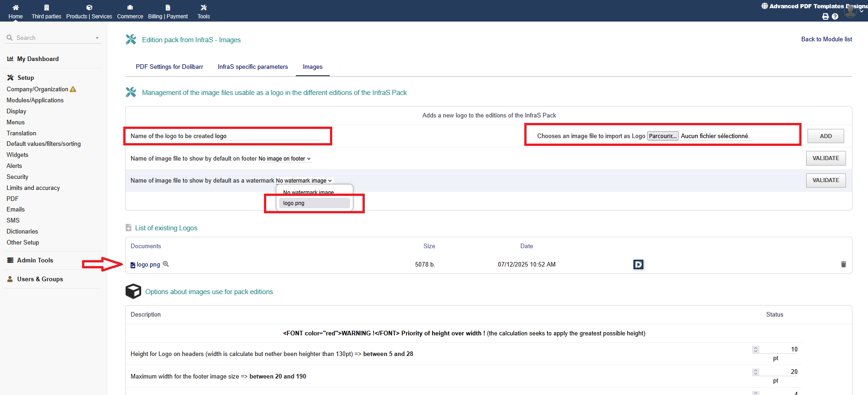The image size is (868, 395).
Task: Open the Tools top menu
Action: click(203, 11)
